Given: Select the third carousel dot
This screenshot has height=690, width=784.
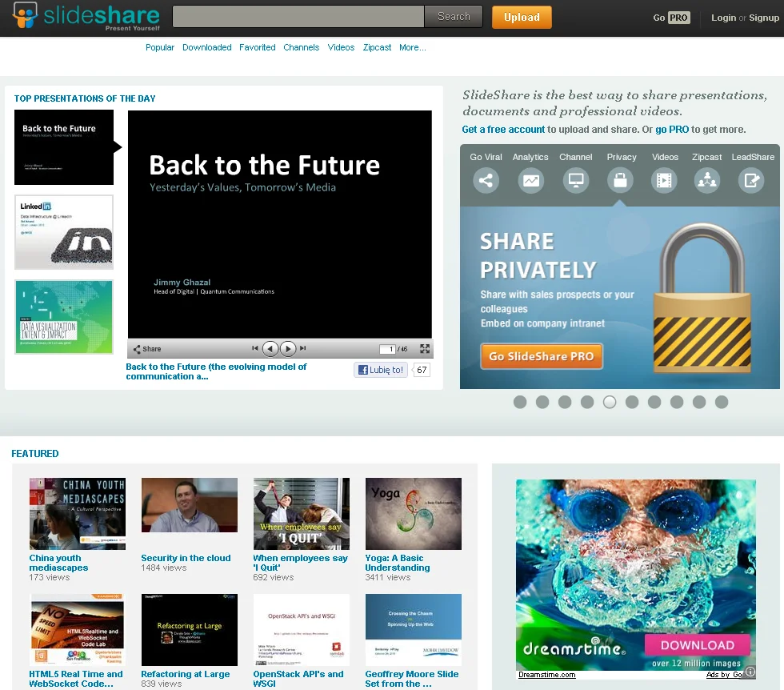Looking at the screenshot, I should [x=565, y=402].
